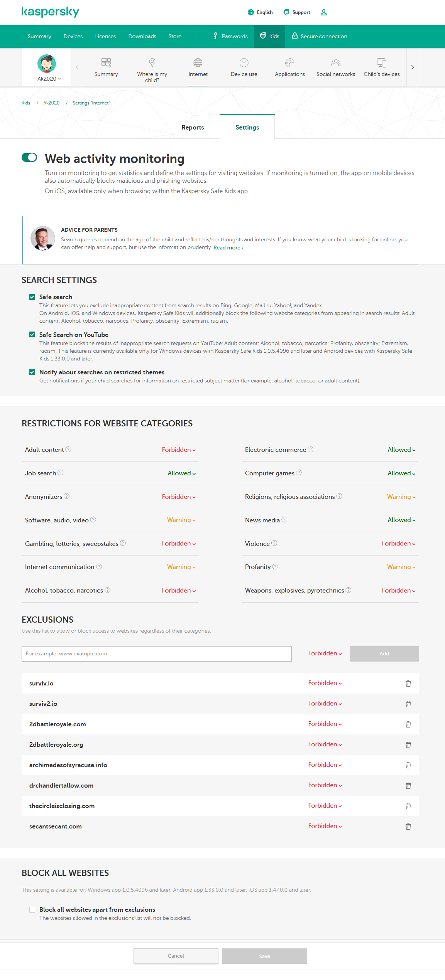445x980 pixels.
Task: Click help icon next to Job search
Action: point(61,473)
